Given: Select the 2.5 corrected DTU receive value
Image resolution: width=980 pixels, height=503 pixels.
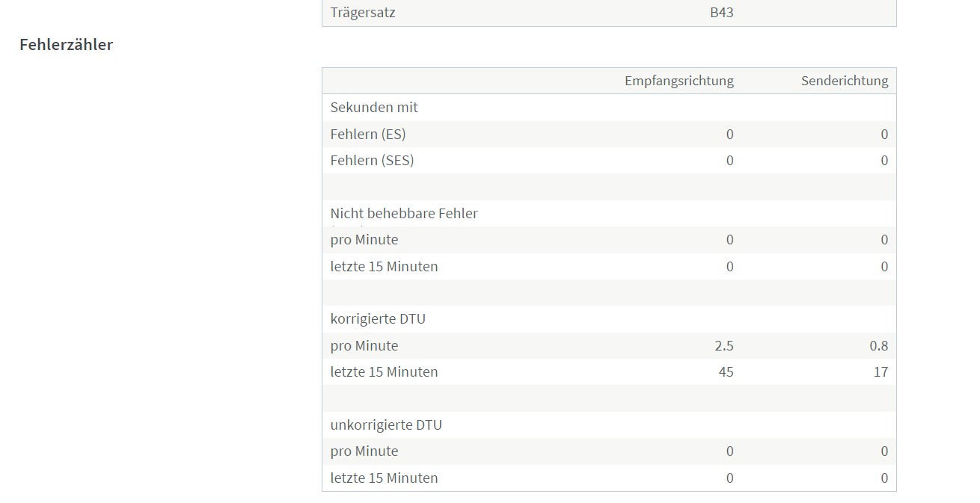Looking at the screenshot, I should pos(724,346).
